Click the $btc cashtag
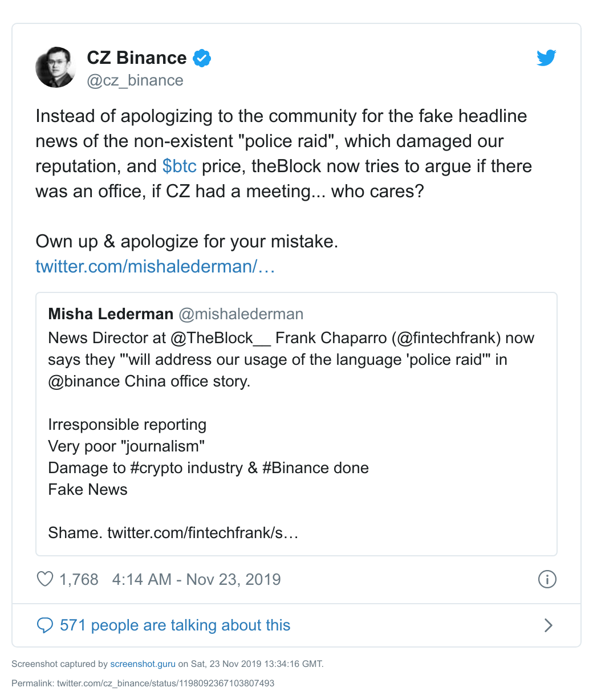The image size is (593, 700). click(x=180, y=166)
